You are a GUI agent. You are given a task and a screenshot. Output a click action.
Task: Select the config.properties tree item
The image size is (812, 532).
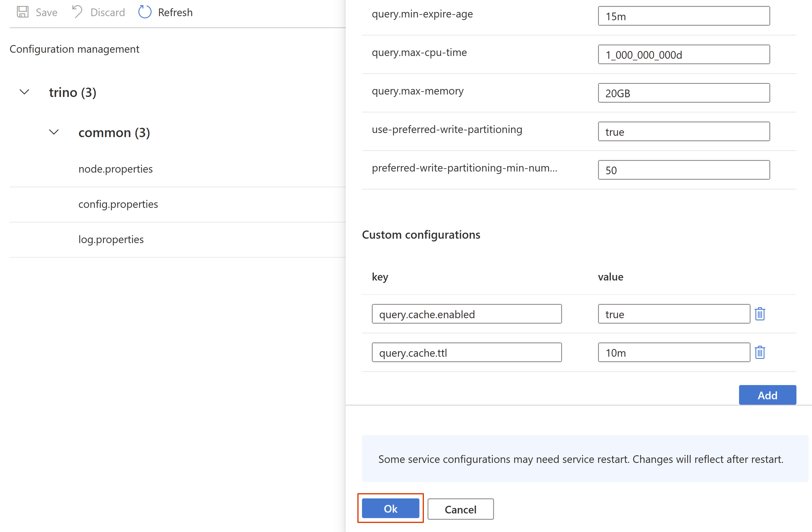tap(119, 204)
